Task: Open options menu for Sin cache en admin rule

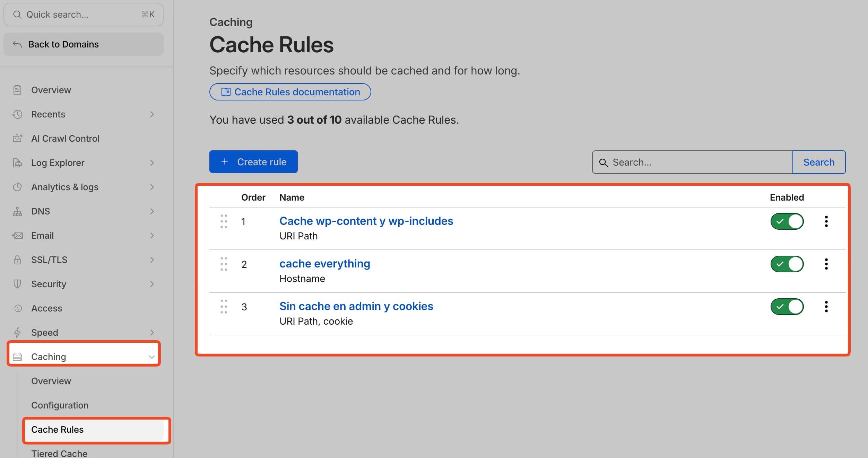Action: [x=826, y=307]
